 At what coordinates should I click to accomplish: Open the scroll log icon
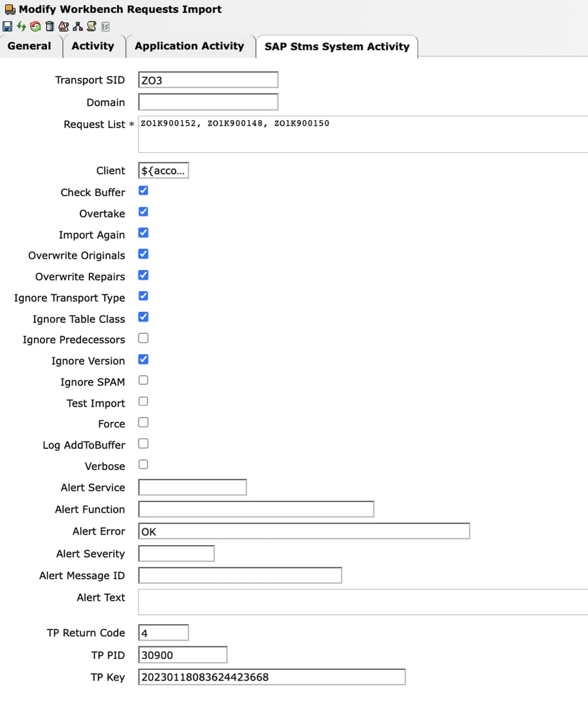(92, 26)
